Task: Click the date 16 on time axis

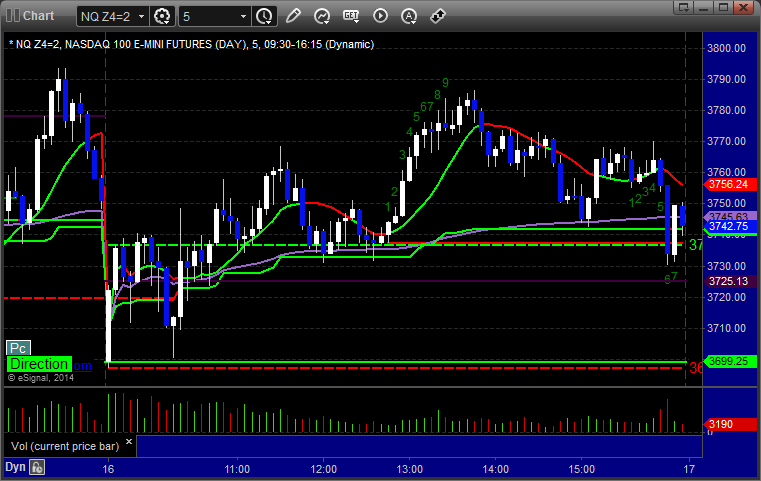Action: point(108,469)
